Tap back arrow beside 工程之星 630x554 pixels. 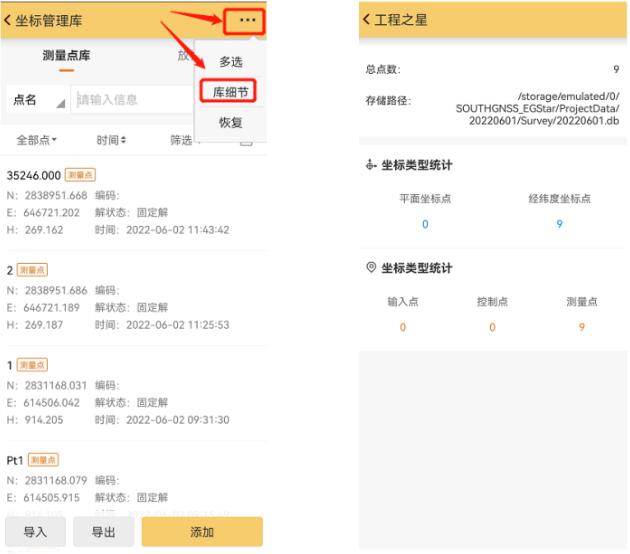[x=367, y=20]
